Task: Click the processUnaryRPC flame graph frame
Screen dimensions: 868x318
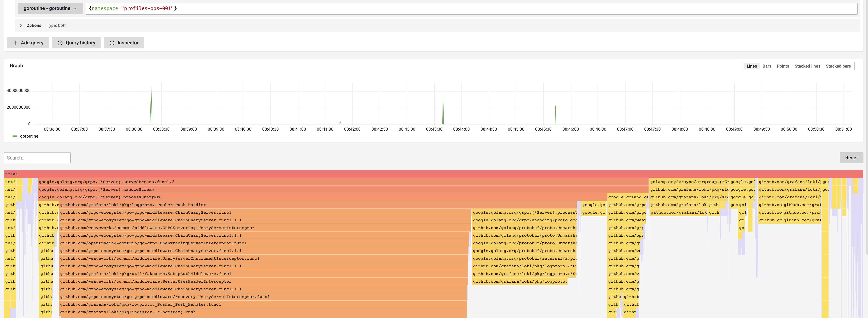Action: tap(202, 197)
